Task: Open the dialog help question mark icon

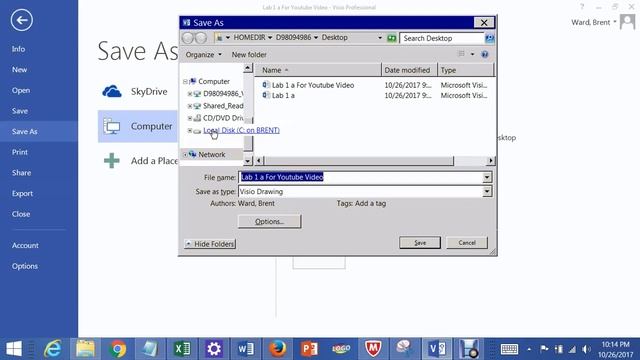Action: [484, 54]
